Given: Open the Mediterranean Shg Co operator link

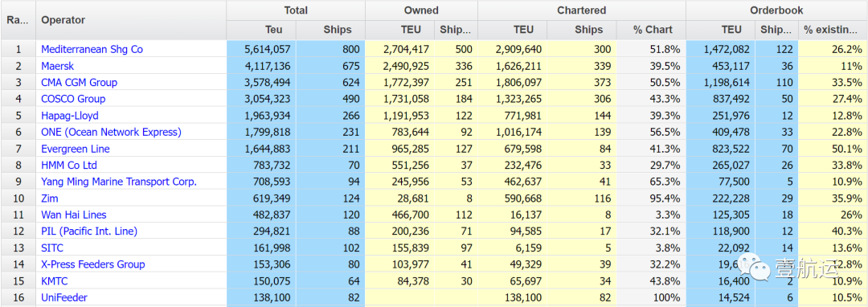Looking at the screenshot, I should tap(92, 49).
